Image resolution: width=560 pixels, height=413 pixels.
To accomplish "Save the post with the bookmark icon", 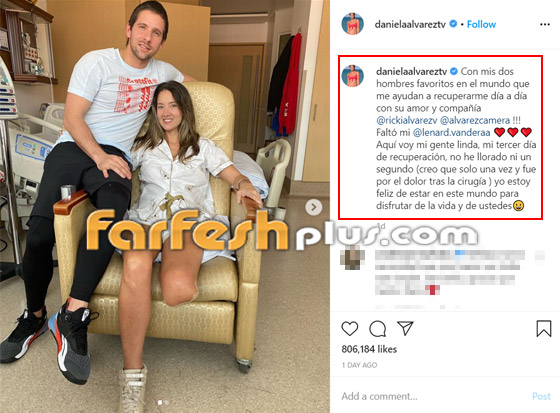I will tap(544, 328).
